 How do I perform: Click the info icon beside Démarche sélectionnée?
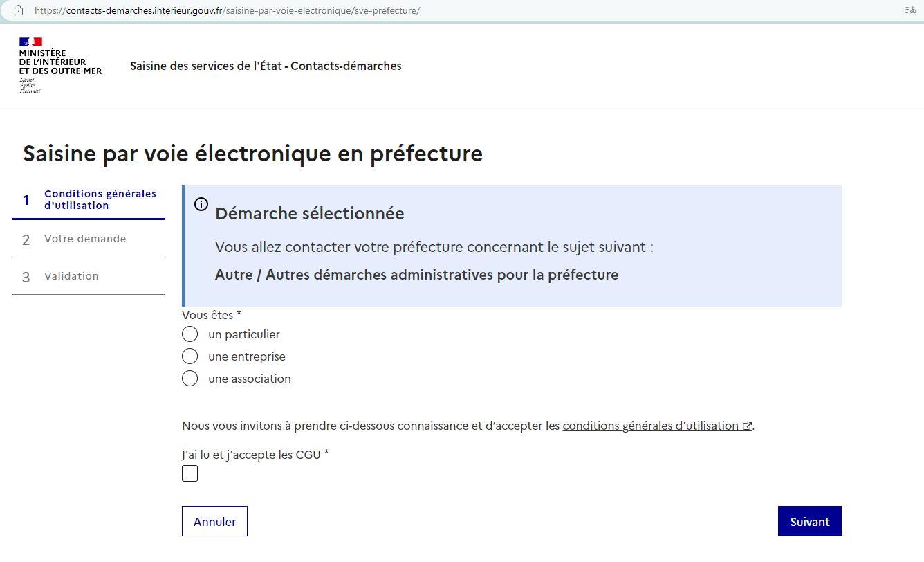click(201, 204)
